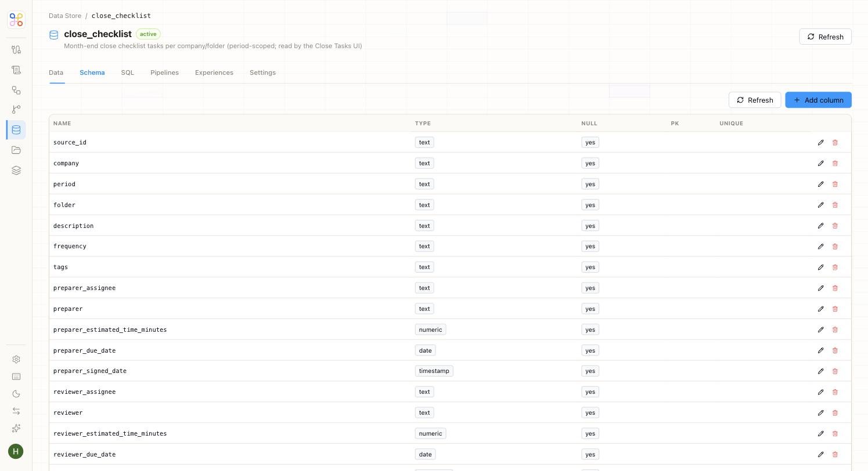Delete the tags column
This screenshot has width=868, height=471.
(835, 267)
